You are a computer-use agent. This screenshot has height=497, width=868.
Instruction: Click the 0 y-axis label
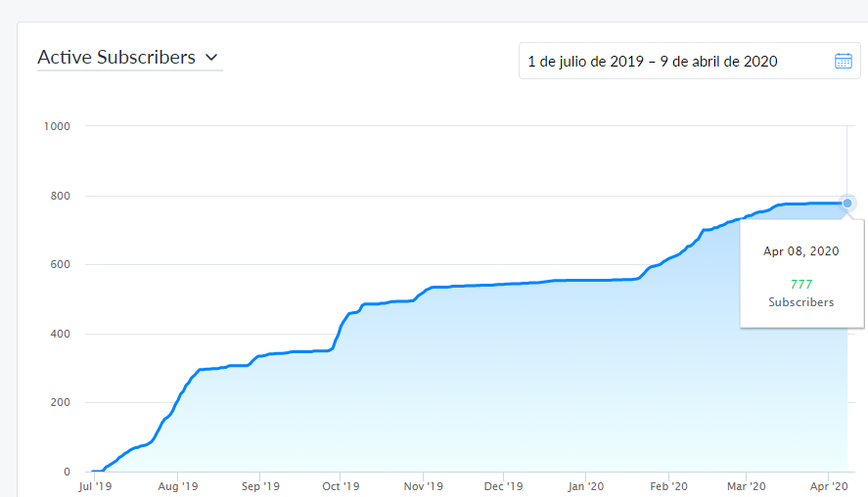67,472
